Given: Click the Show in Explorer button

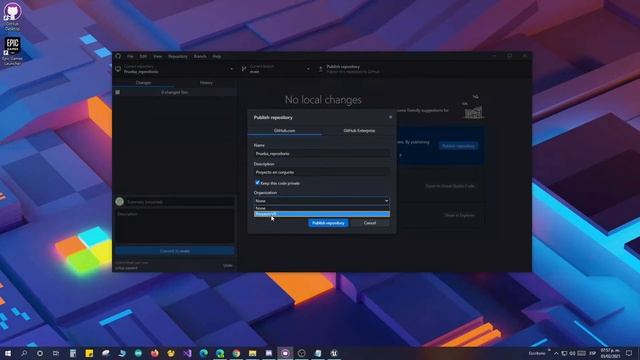Looking at the screenshot, I should pos(460,215).
